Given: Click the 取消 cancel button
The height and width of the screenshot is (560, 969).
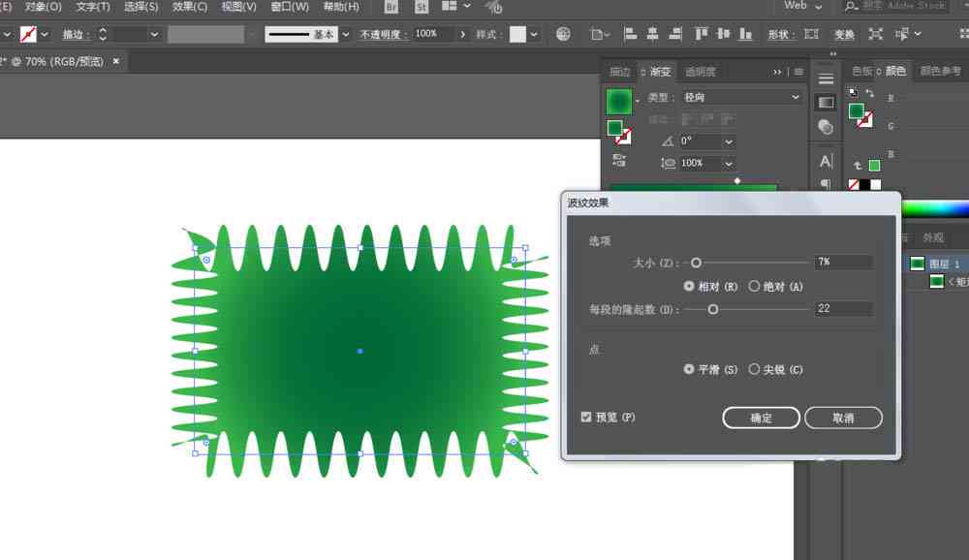Looking at the screenshot, I should pyautogui.click(x=843, y=418).
